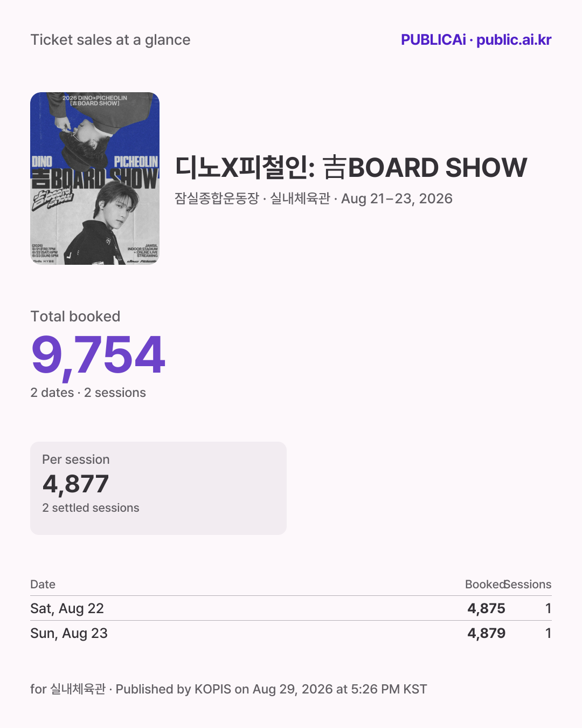Screen dimensions: 582x728
Task: Click the Ticket sales at a glance heading
Action: click(x=110, y=40)
